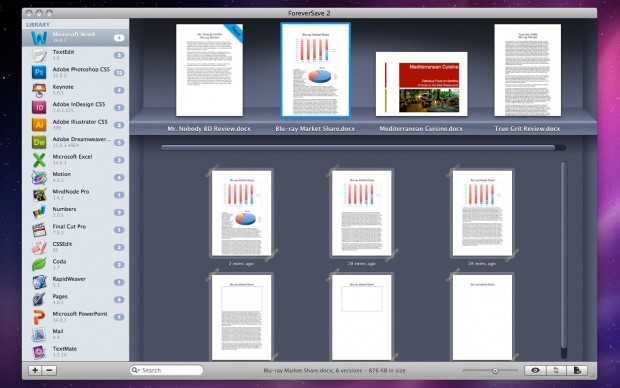Click the eye Quick Look button
This screenshot has width=620, height=388.
point(535,370)
